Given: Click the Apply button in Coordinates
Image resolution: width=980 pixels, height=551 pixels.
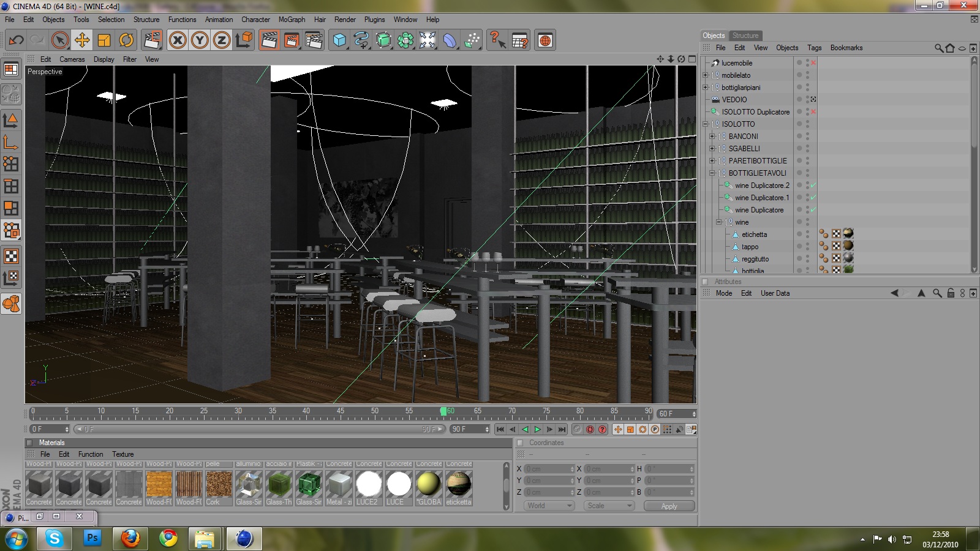Looking at the screenshot, I should [669, 506].
